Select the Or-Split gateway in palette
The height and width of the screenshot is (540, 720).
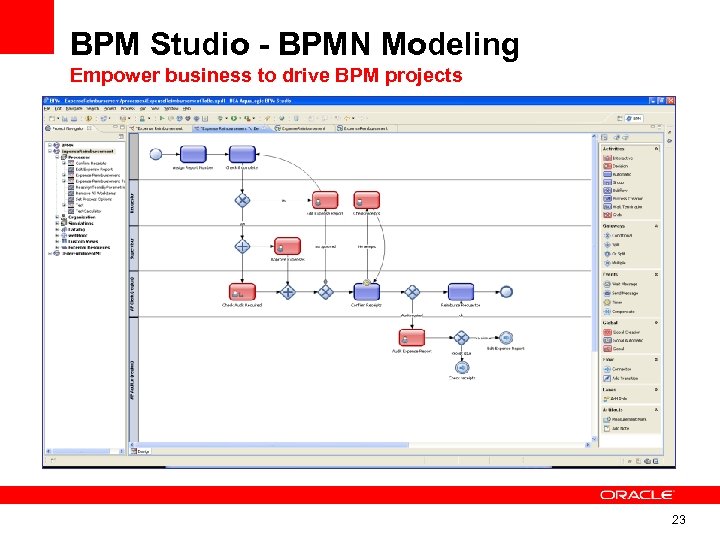pos(615,253)
